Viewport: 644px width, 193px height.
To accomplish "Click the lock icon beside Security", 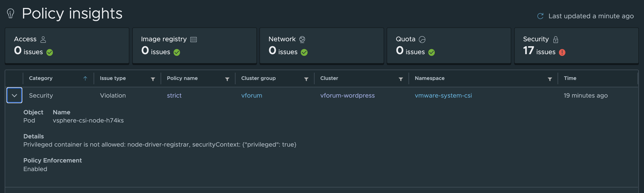I will [x=555, y=40].
